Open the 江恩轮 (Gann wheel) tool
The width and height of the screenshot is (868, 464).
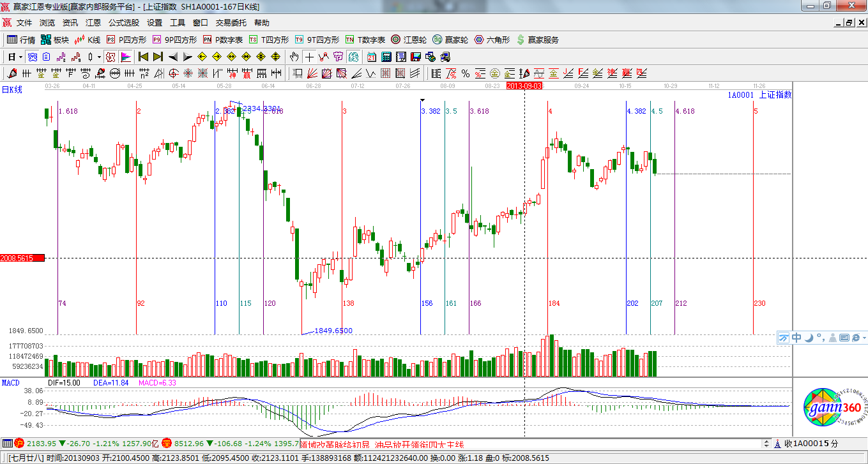point(409,40)
